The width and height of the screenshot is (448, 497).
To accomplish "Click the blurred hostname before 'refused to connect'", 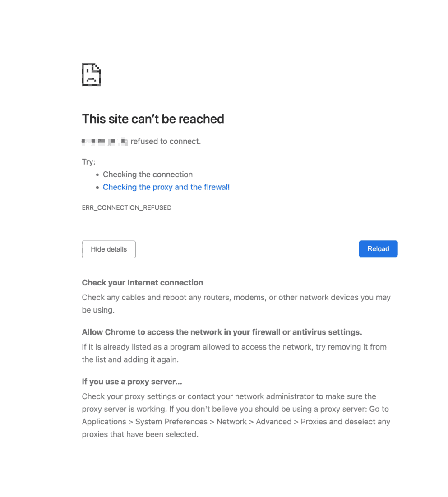I will point(105,141).
